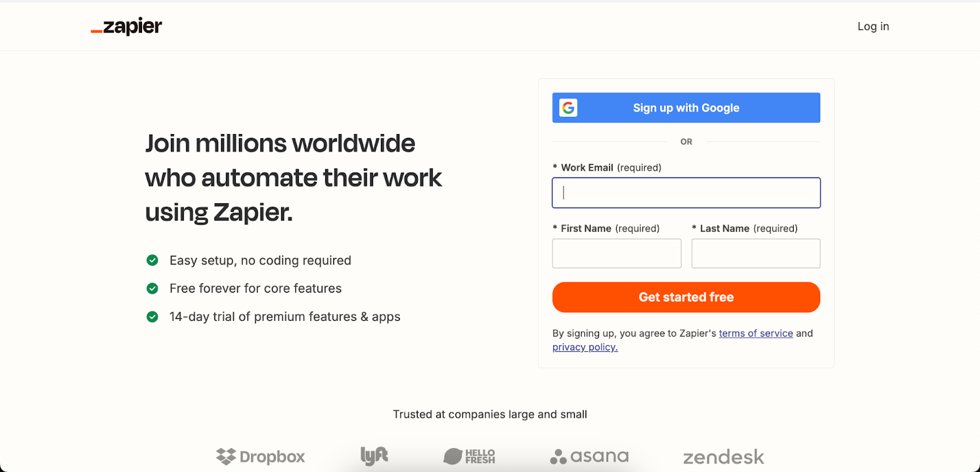Click the Lyft logo
Image resolution: width=980 pixels, height=472 pixels.
(x=374, y=456)
